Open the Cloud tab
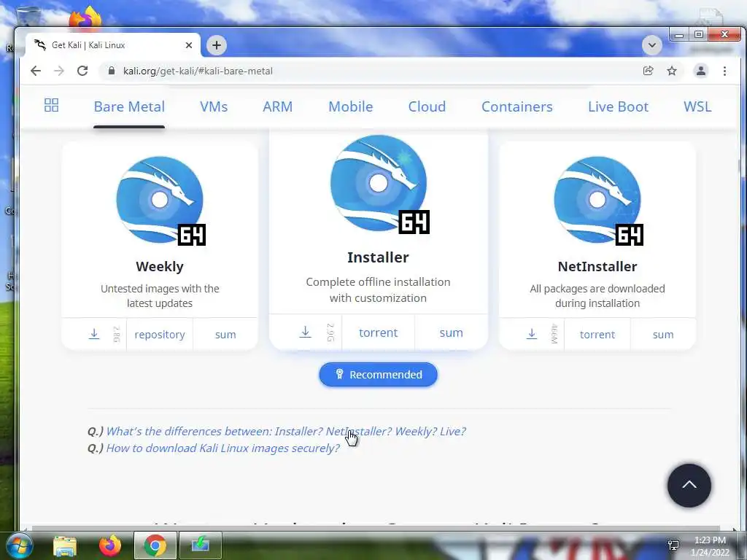The height and width of the screenshot is (560, 747). 427,106
